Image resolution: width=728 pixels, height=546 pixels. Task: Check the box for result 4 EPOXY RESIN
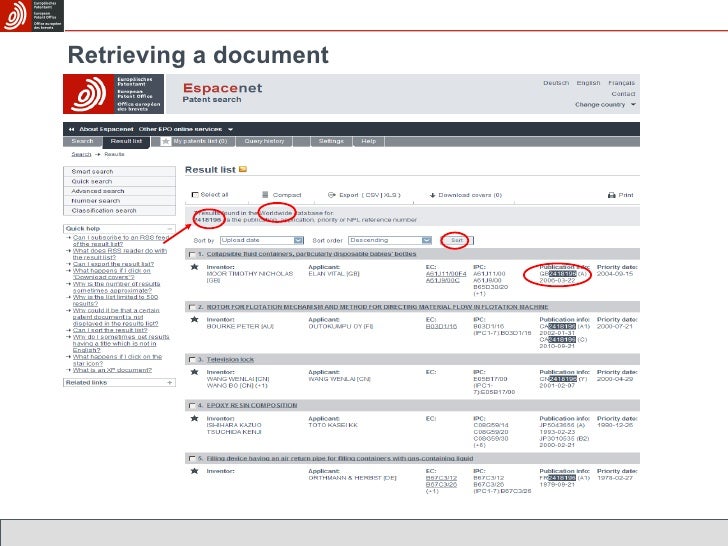pos(192,406)
